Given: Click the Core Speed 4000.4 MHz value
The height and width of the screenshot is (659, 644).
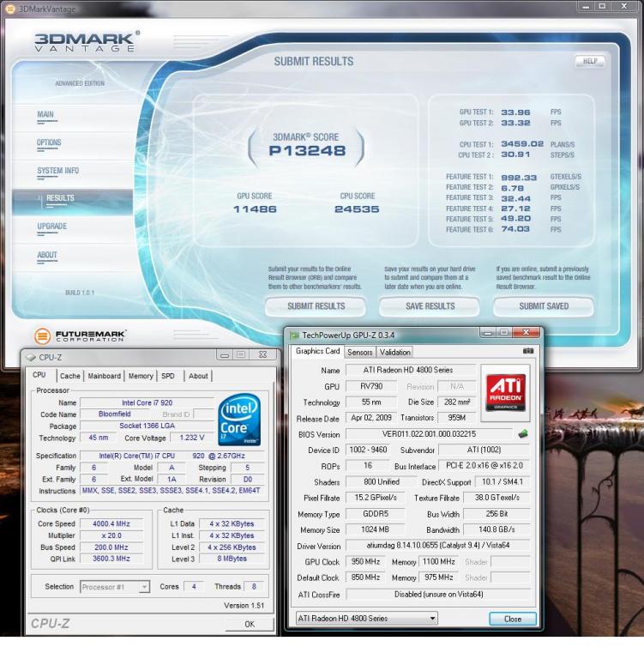Looking at the screenshot, I should (111, 523).
